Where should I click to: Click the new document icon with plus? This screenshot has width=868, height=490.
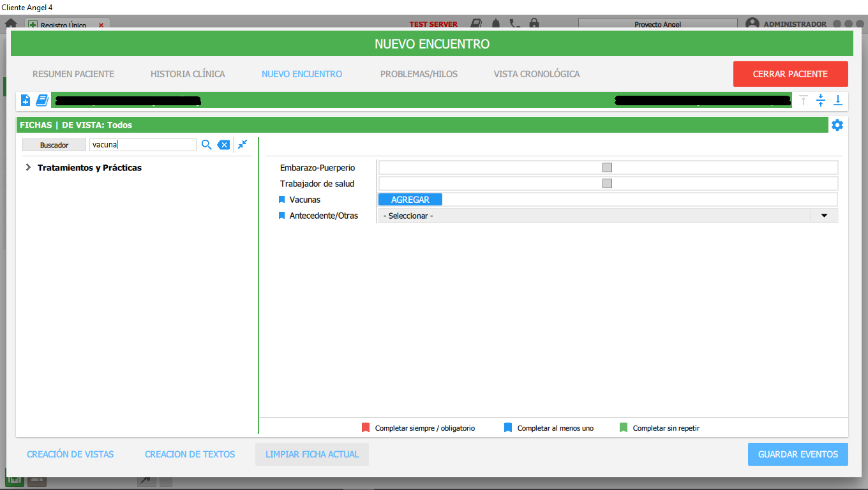(26, 100)
